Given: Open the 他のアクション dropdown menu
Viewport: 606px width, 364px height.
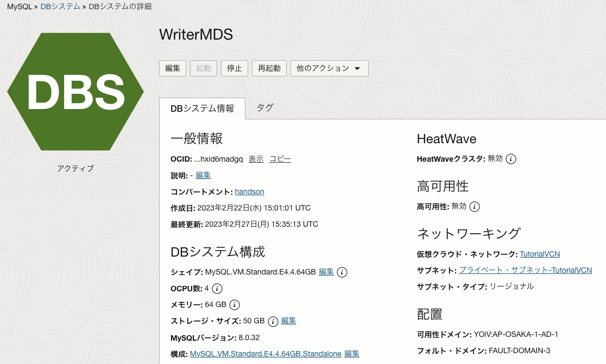Looking at the screenshot, I should click(329, 68).
